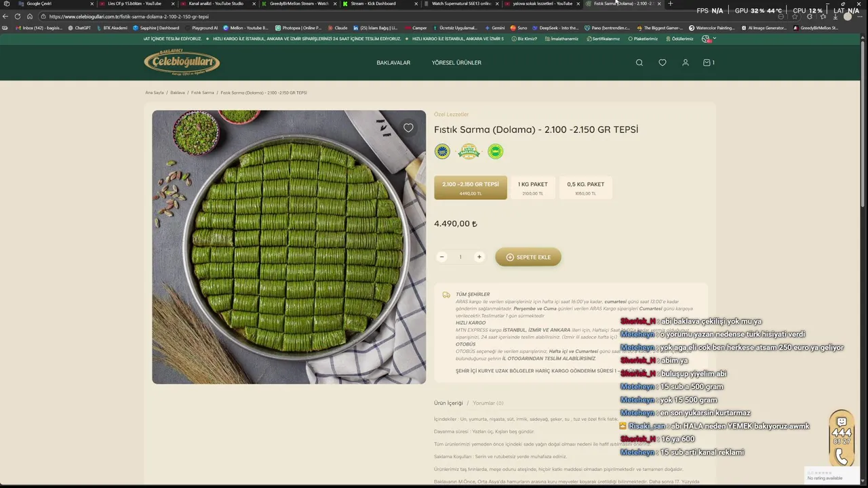Click the Özel Lezzetler category label
This screenshot has height=488, width=868.
click(451, 115)
